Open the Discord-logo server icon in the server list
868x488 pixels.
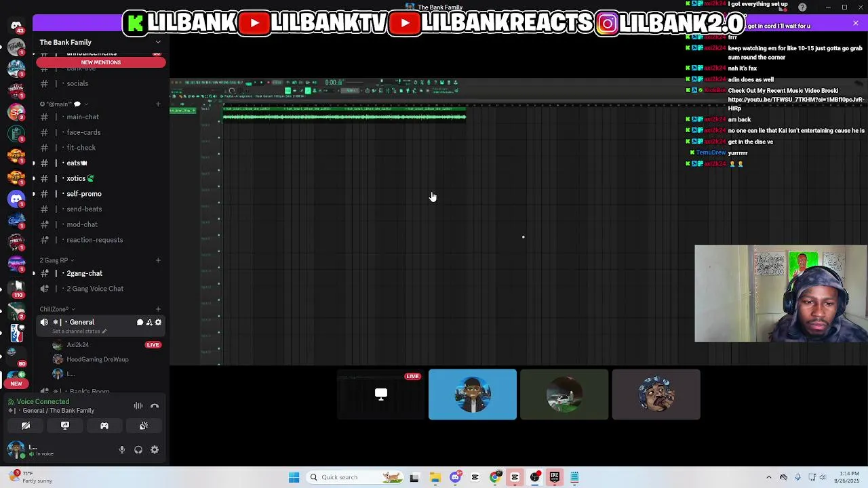[x=16, y=199]
